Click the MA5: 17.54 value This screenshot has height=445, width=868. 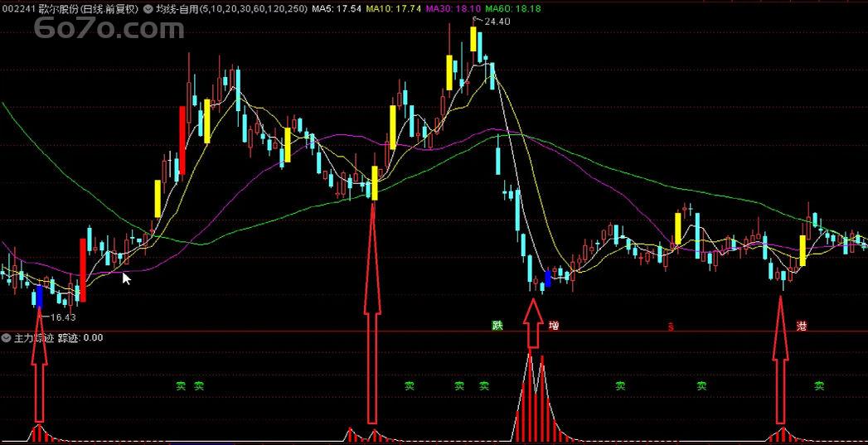click(337, 9)
